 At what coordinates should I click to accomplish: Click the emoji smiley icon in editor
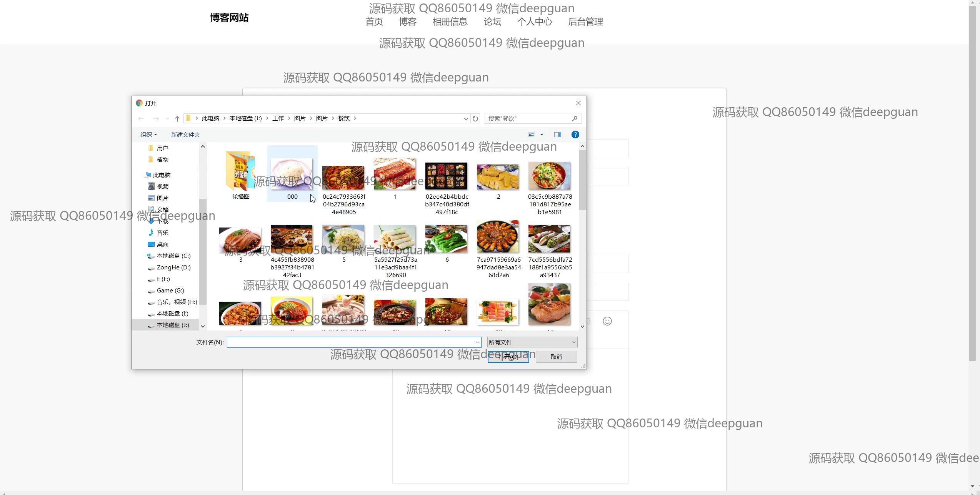(607, 321)
